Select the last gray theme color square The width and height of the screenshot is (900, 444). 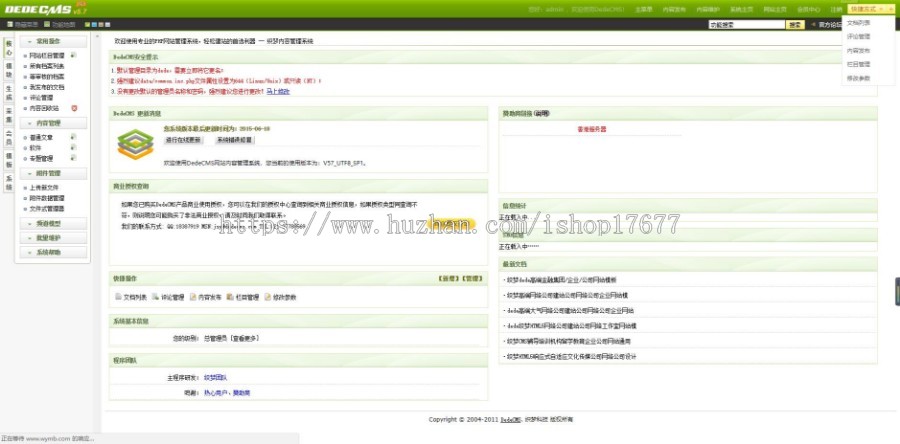107,25
